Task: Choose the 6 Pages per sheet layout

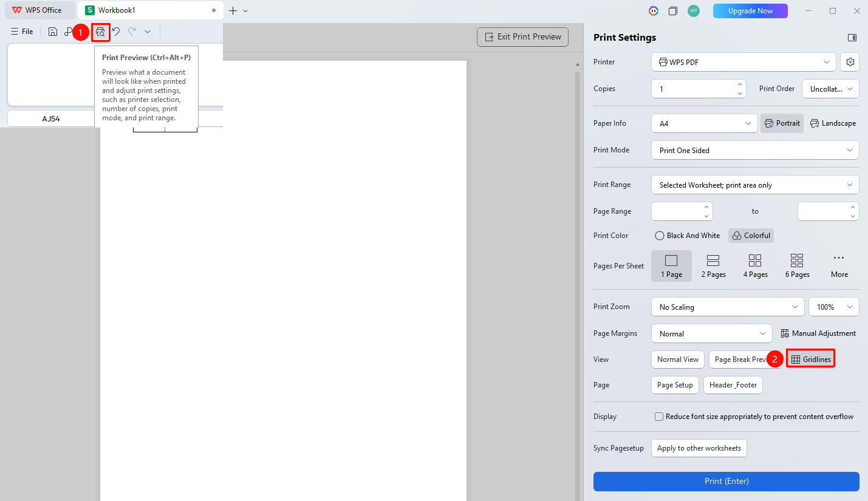Action: pyautogui.click(x=797, y=266)
